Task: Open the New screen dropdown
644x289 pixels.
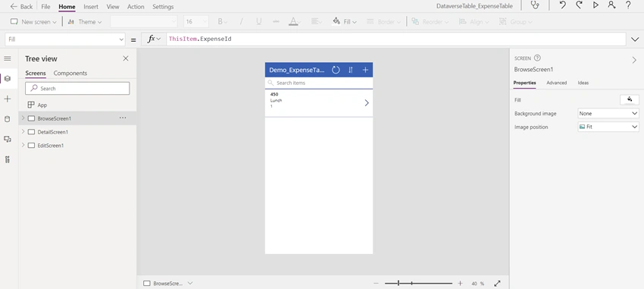Action: pyautogui.click(x=33, y=22)
